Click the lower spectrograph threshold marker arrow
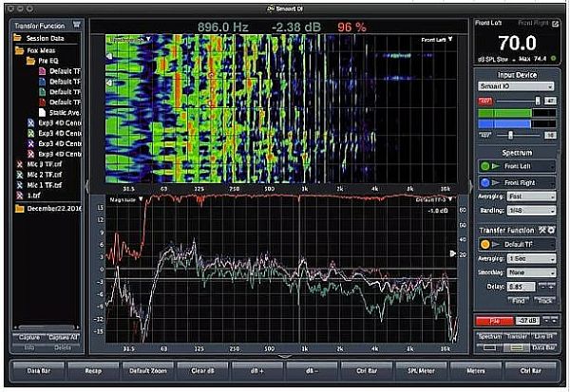The image size is (570, 392). pos(108,84)
